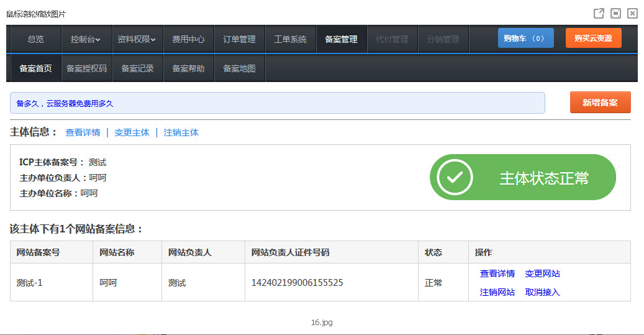Select 工单系统 in the navigation bar
The width and height of the screenshot is (644, 335).
(x=290, y=39)
